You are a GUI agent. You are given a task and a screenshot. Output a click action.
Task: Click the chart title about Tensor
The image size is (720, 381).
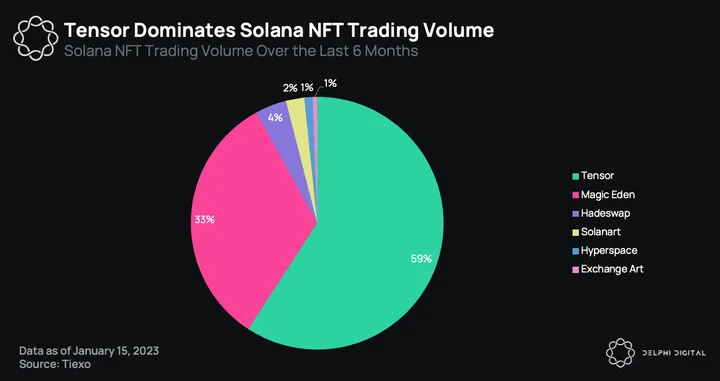(x=279, y=30)
